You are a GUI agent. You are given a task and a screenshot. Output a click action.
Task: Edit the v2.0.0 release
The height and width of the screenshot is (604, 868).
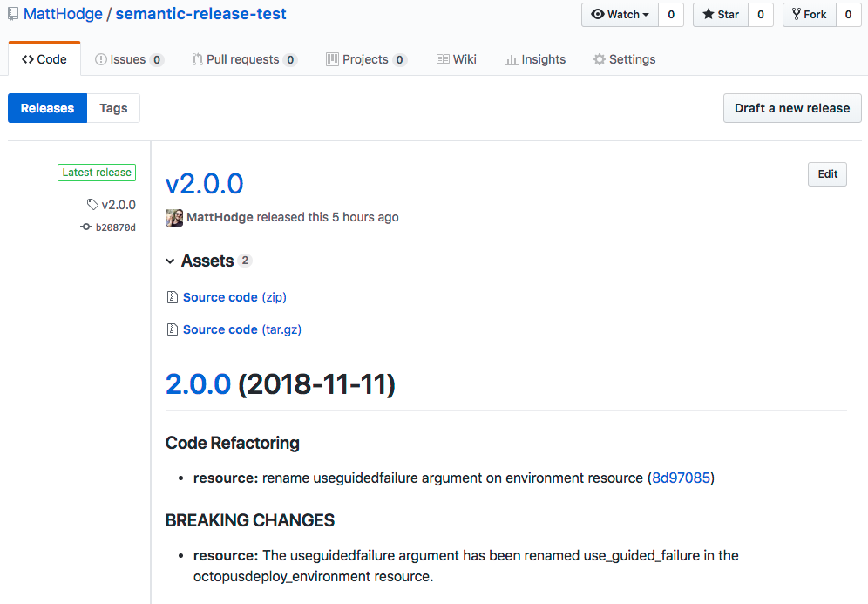tap(827, 174)
